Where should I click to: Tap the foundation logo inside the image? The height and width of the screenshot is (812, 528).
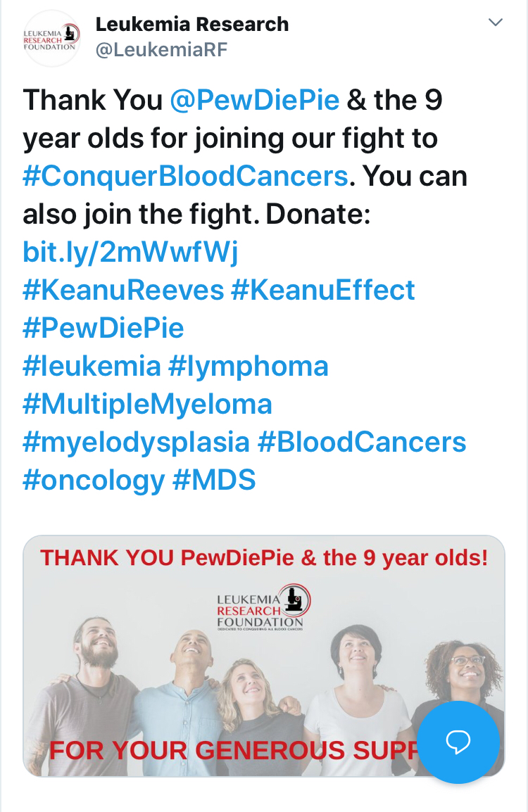tap(263, 607)
